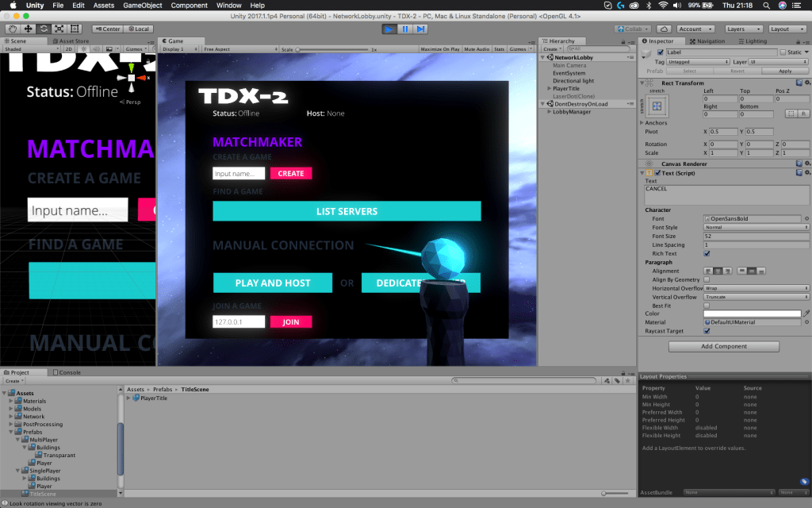Select the Hand tool in the toolbar
The image size is (812, 508).
(12, 29)
